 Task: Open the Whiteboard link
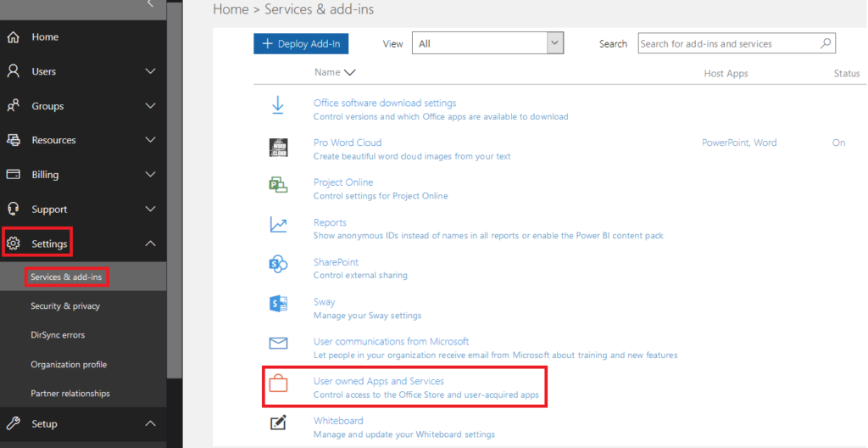tap(338, 421)
